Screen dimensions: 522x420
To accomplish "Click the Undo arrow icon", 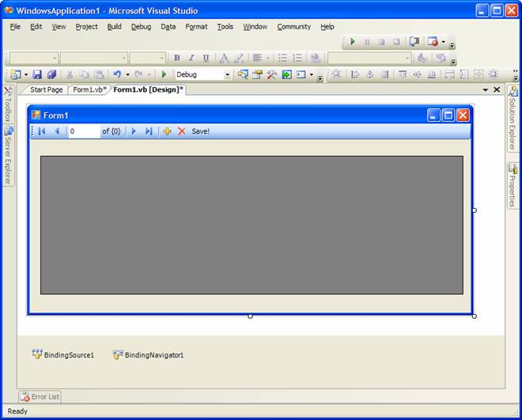I will click(x=117, y=74).
